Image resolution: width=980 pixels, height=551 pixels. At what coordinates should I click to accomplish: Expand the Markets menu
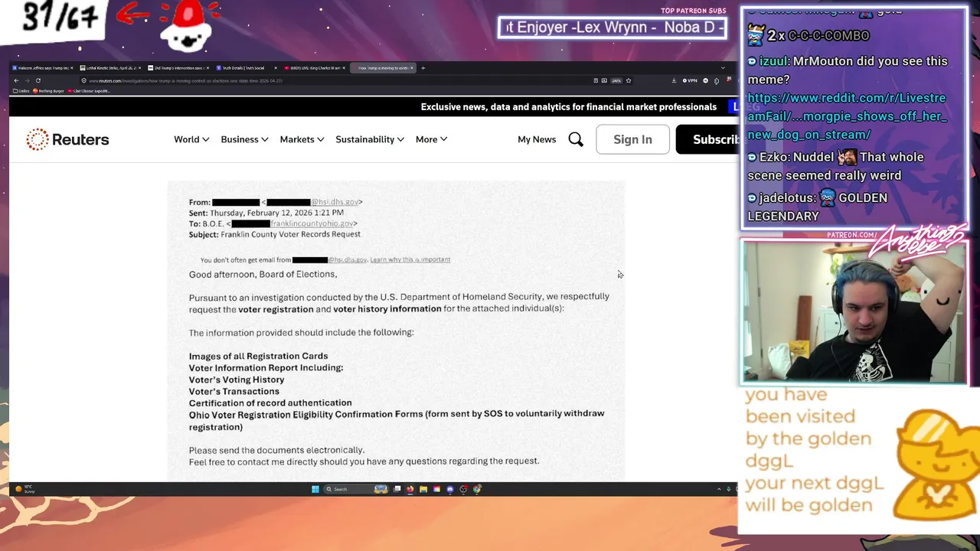click(x=302, y=139)
